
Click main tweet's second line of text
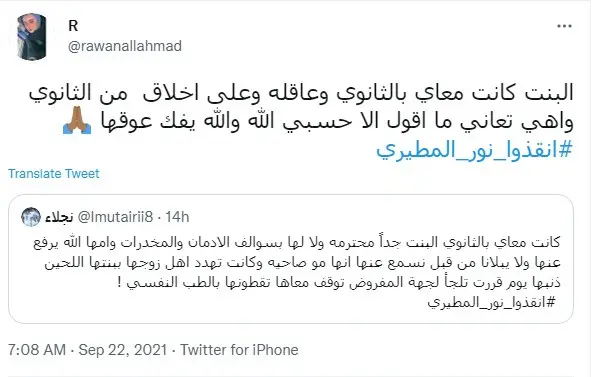[318, 121]
